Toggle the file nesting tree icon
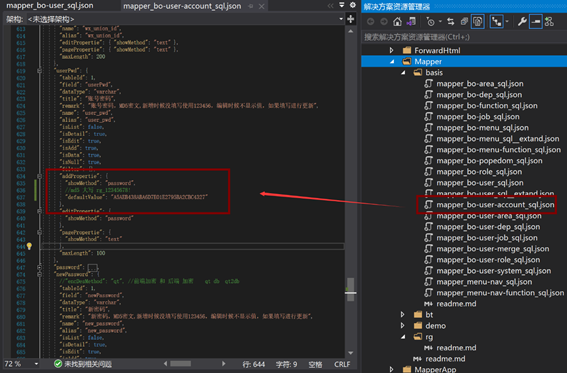This screenshot has height=373, width=567. pos(496,22)
